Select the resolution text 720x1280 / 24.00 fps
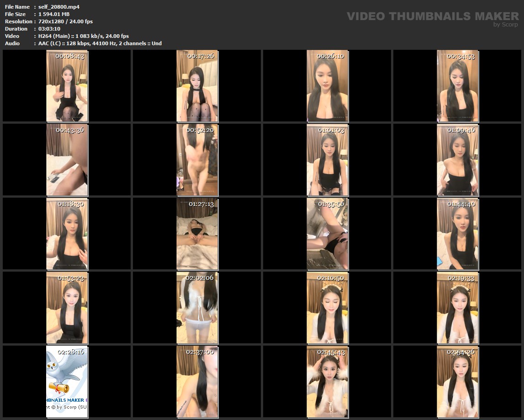Viewport: 524px width, 420px height. (65, 21)
